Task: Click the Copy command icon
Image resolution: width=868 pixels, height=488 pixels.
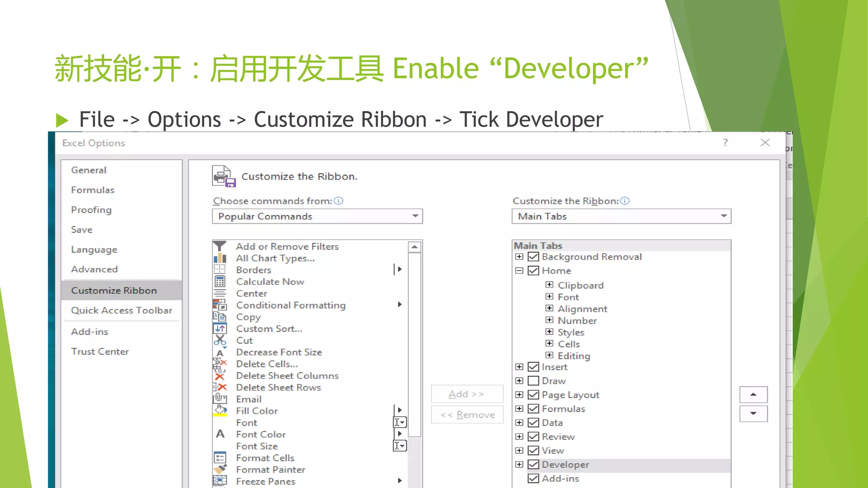Action: point(220,317)
